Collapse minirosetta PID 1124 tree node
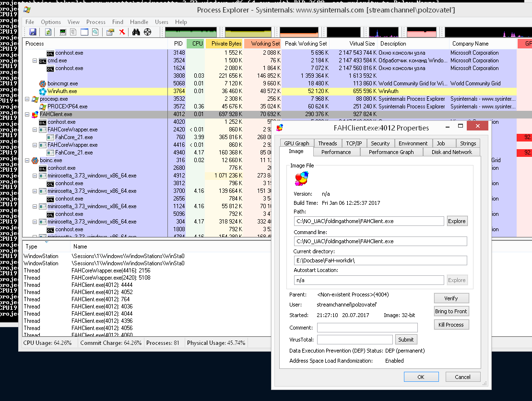The image size is (532, 401). (35, 206)
